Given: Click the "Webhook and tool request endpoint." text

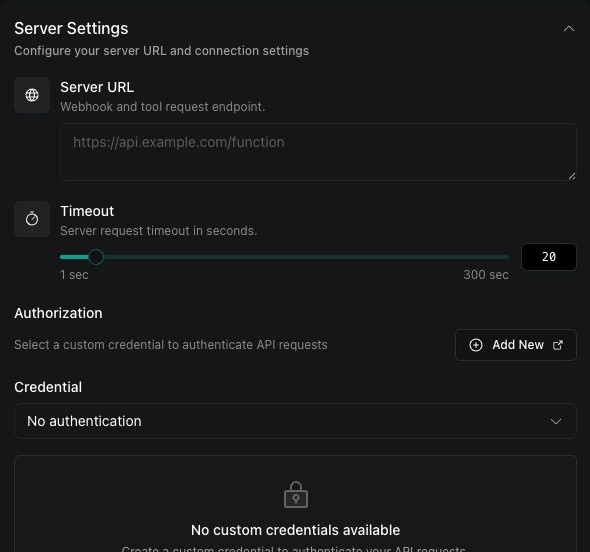Looking at the screenshot, I should click(x=163, y=107).
